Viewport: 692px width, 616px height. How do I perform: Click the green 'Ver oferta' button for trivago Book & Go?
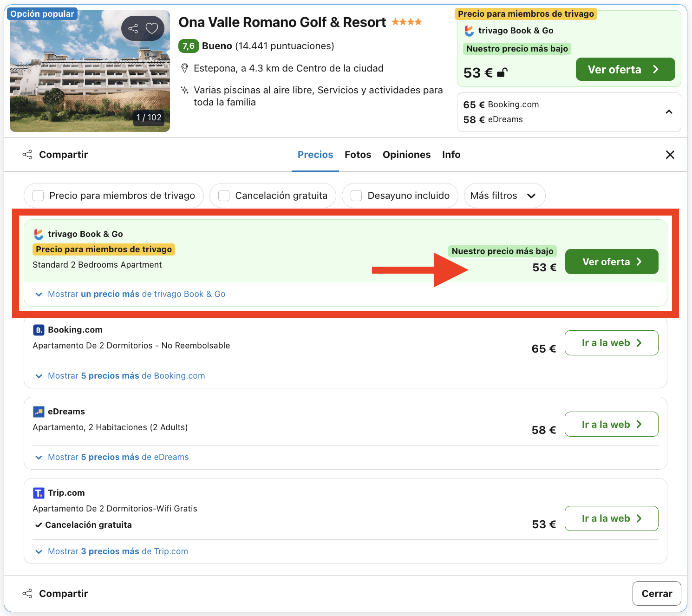pos(611,262)
